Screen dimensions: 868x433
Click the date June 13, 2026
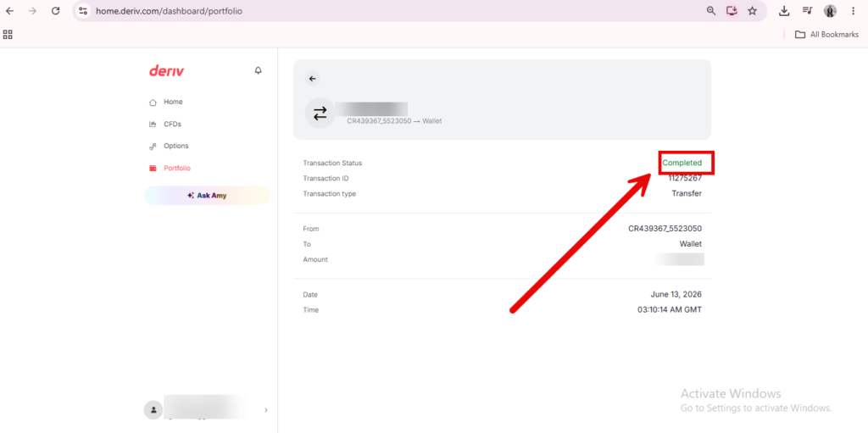click(676, 295)
